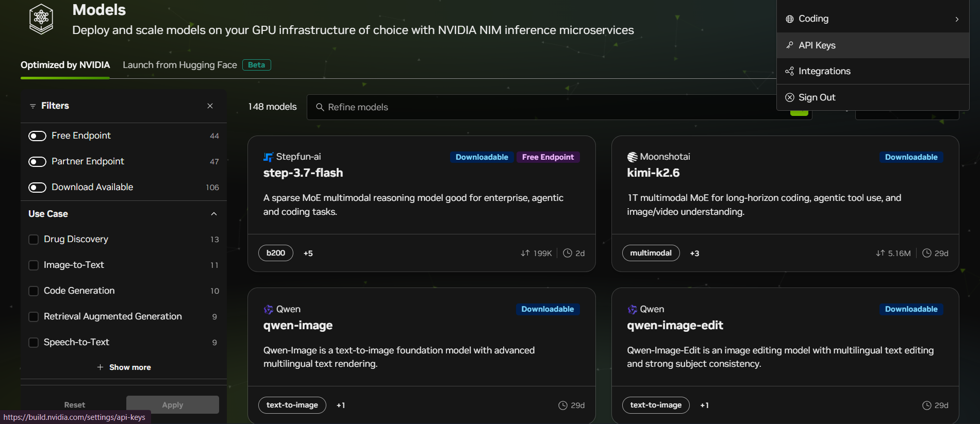
Task: Click the 5.16M usage arrows icon on kimi-k2.6
Action: pos(880,253)
